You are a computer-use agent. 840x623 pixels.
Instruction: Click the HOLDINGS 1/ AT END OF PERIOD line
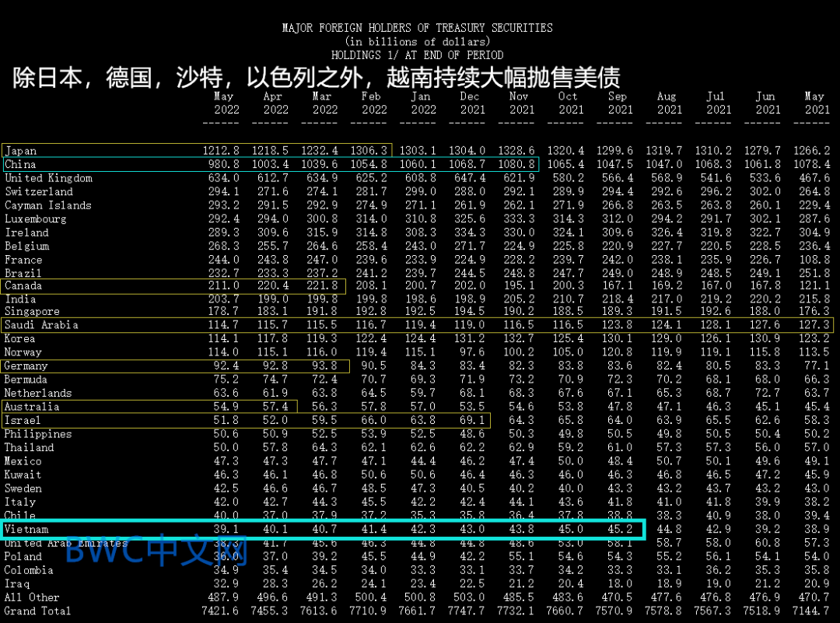(418, 55)
